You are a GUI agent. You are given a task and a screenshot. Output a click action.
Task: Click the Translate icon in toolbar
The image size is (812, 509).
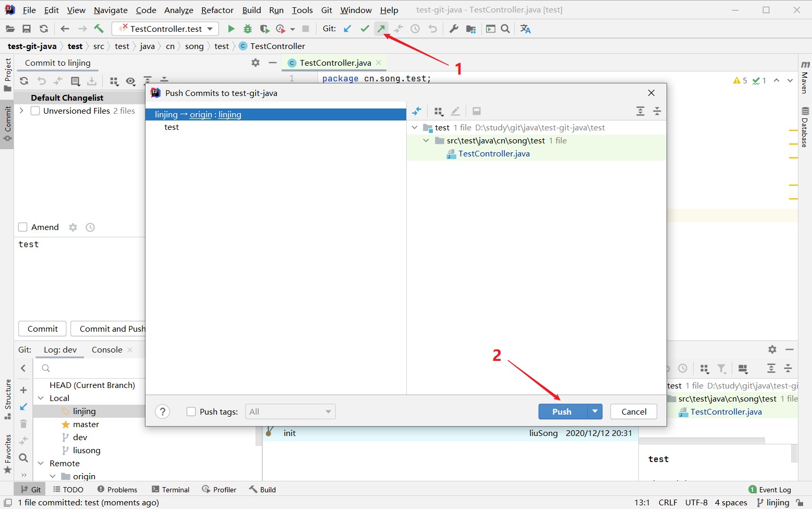tap(525, 29)
